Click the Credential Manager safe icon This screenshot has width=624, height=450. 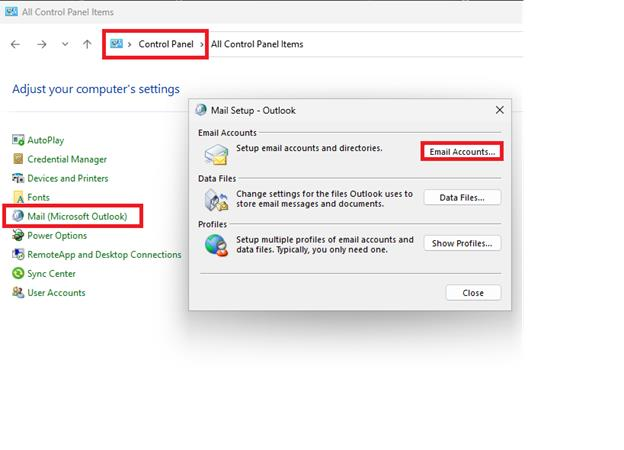[18, 159]
